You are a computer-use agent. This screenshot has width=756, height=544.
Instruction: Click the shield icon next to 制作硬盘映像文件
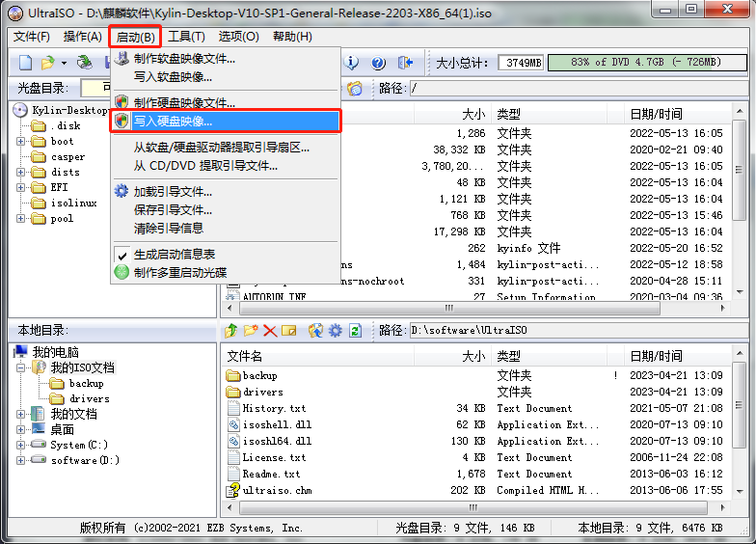[121, 102]
